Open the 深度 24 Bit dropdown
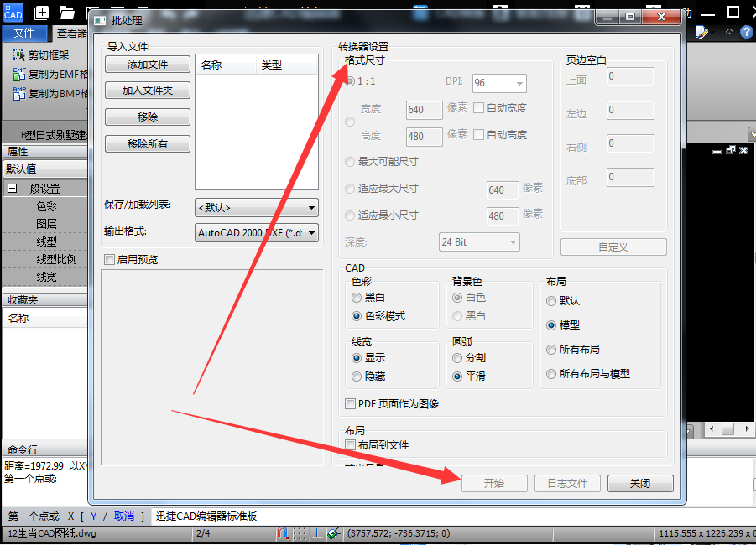Image resolution: width=756 pixels, height=545 pixels. [x=479, y=242]
